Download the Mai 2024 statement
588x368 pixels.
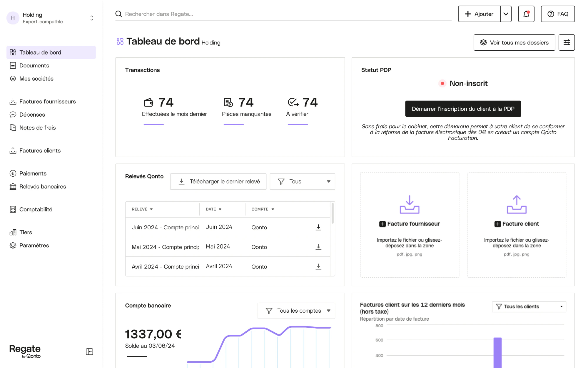point(318,247)
